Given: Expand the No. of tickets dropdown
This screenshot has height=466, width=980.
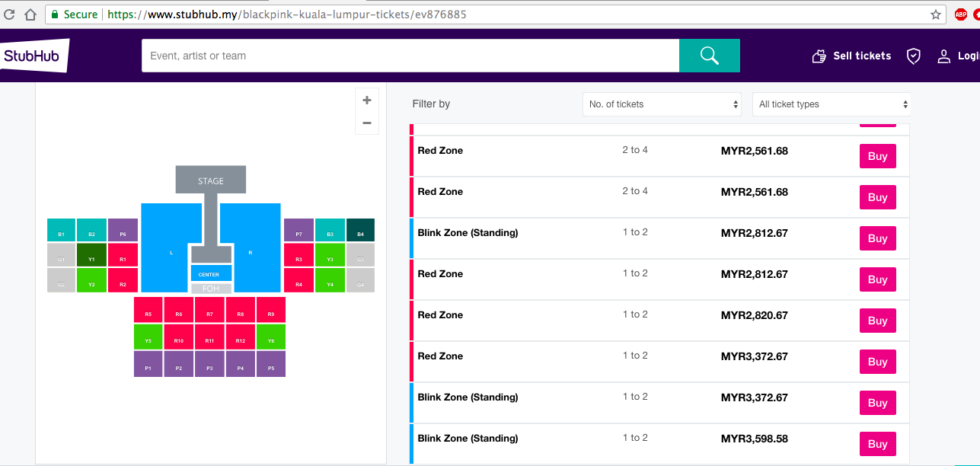Looking at the screenshot, I should 661,104.
